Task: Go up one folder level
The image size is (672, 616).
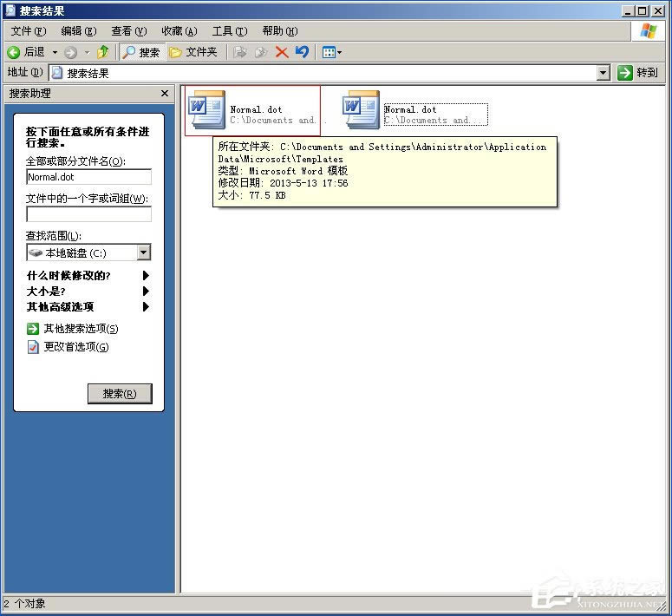Action: [x=103, y=52]
